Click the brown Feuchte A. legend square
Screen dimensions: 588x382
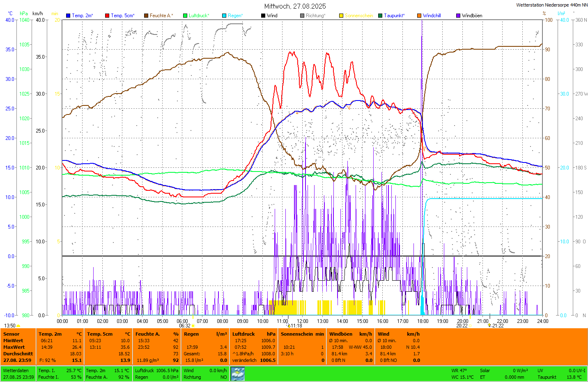(146, 16)
